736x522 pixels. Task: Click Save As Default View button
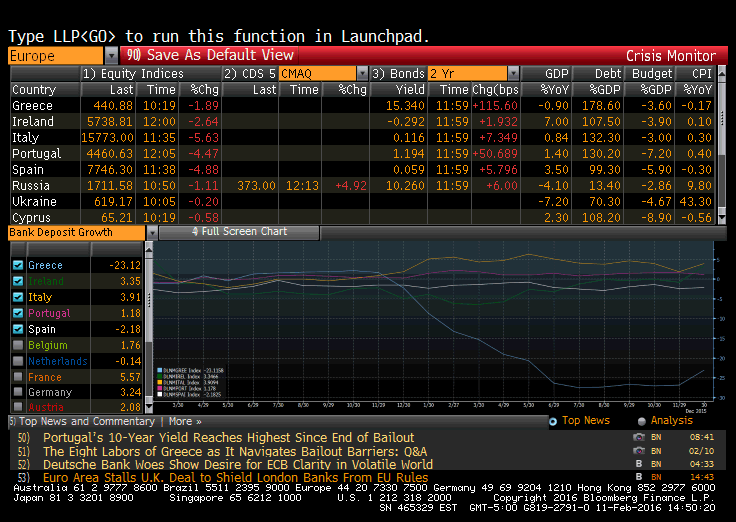210,55
